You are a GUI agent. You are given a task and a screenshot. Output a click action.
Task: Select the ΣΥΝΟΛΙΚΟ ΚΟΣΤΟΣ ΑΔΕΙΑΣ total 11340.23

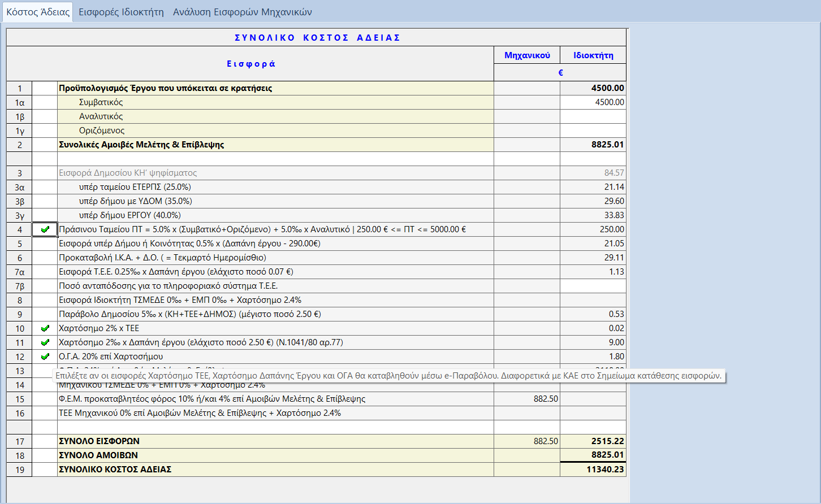click(593, 470)
